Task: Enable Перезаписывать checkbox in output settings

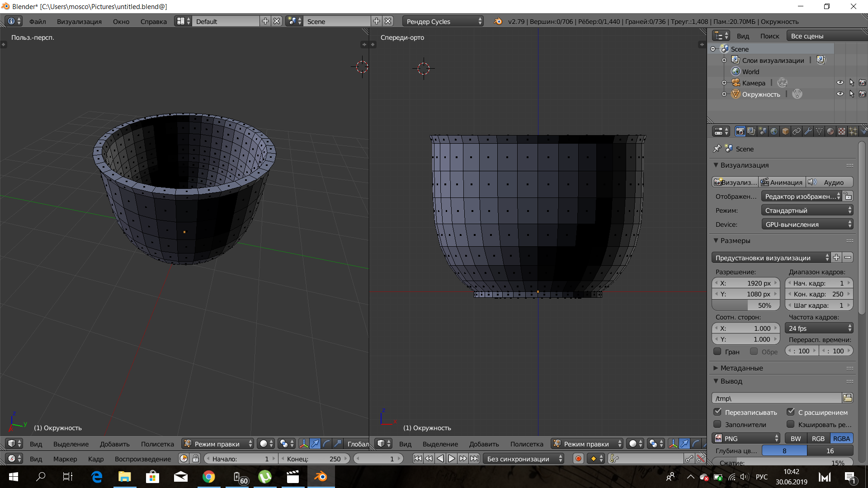Action: [x=718, y=412]
